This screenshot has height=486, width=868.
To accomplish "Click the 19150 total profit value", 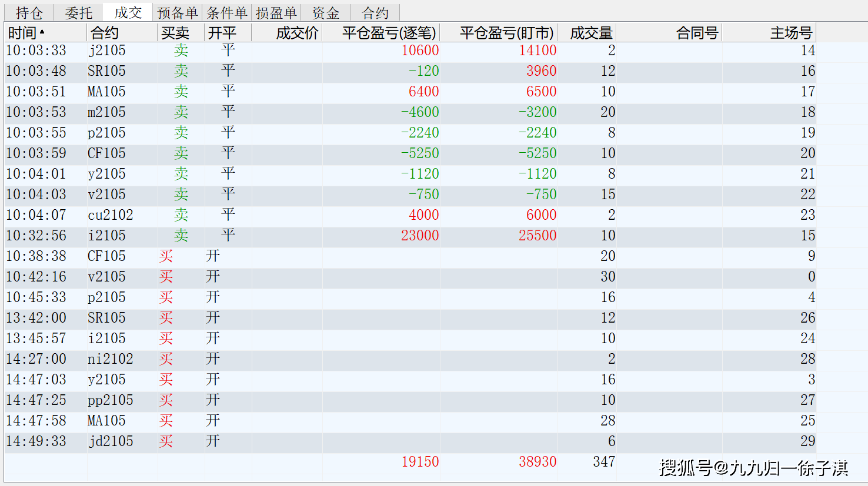I will pyautogui.click(x=420, y=462).
